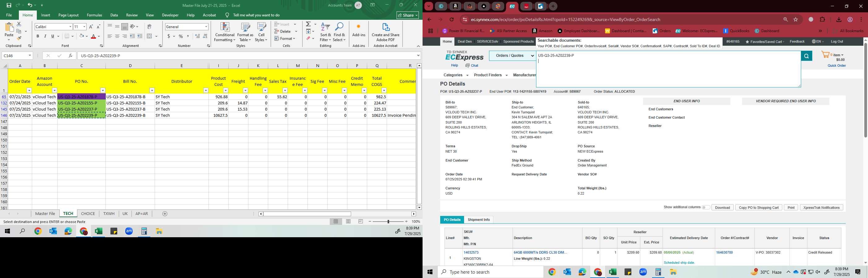Select Normal view in Excel status bar
Image resolution: width=868 pixels, height=278 pixels.
[336, 221]
